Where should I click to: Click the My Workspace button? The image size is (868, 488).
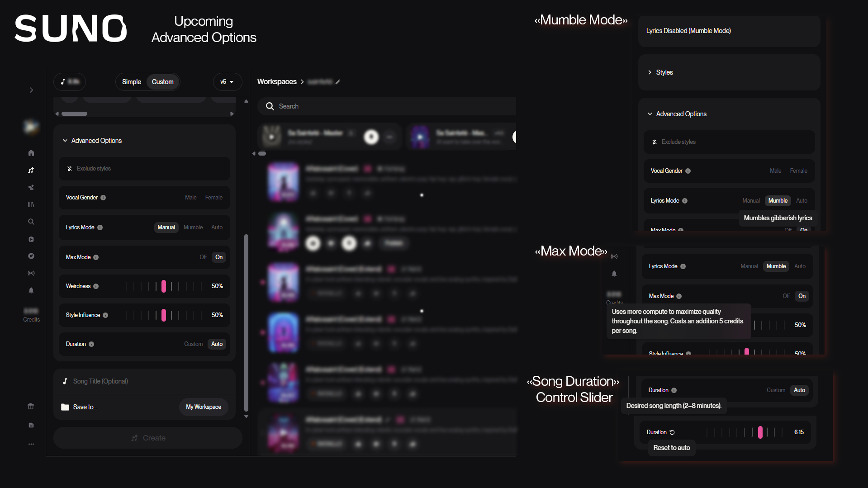click(204, 407)
